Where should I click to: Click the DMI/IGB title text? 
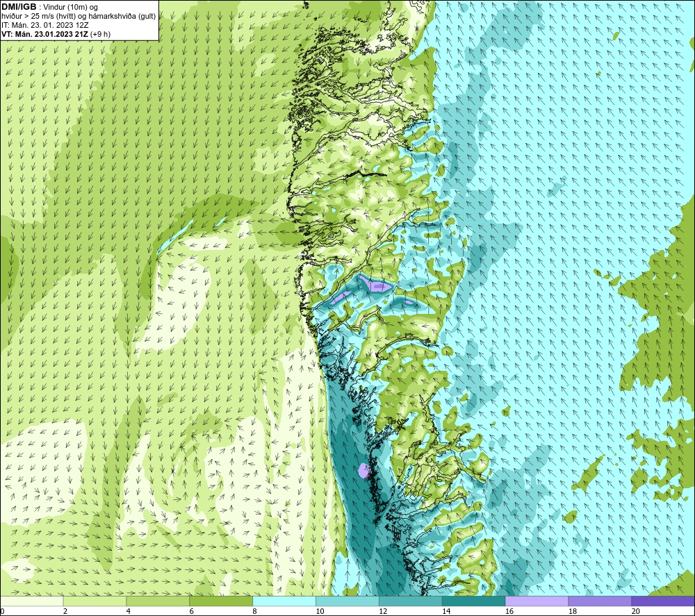tap(19, 7)
